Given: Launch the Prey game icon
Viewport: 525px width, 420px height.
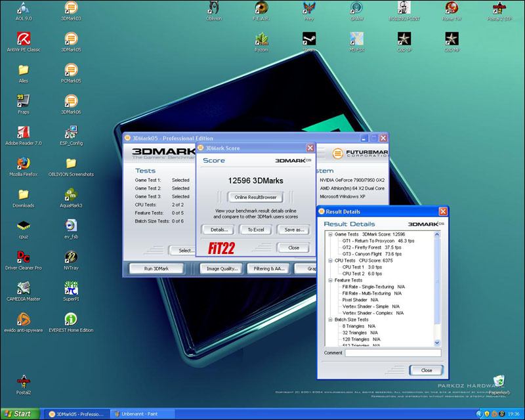Looking at the screenshot, I should pyautogui.click(x=308, y=11).
